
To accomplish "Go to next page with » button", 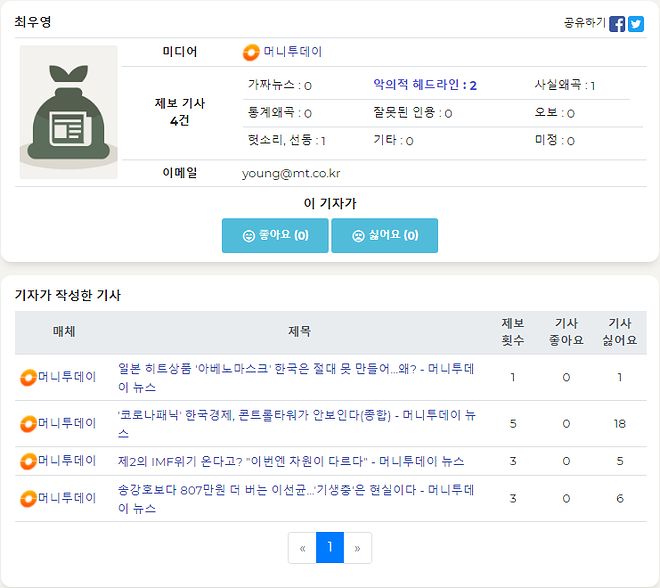I will [x=358, y=548].
